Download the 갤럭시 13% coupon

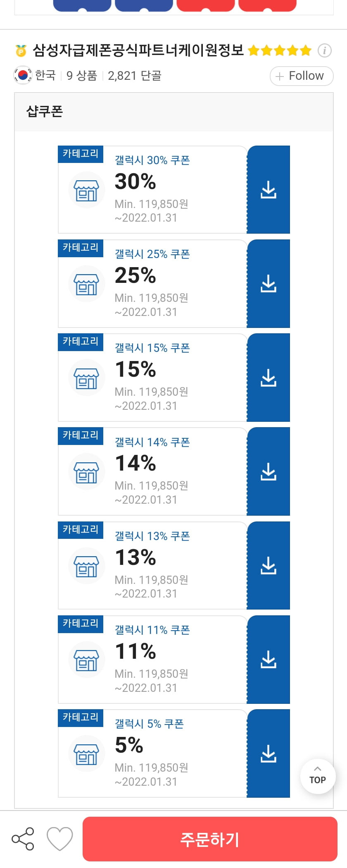[x=269, y=565]
